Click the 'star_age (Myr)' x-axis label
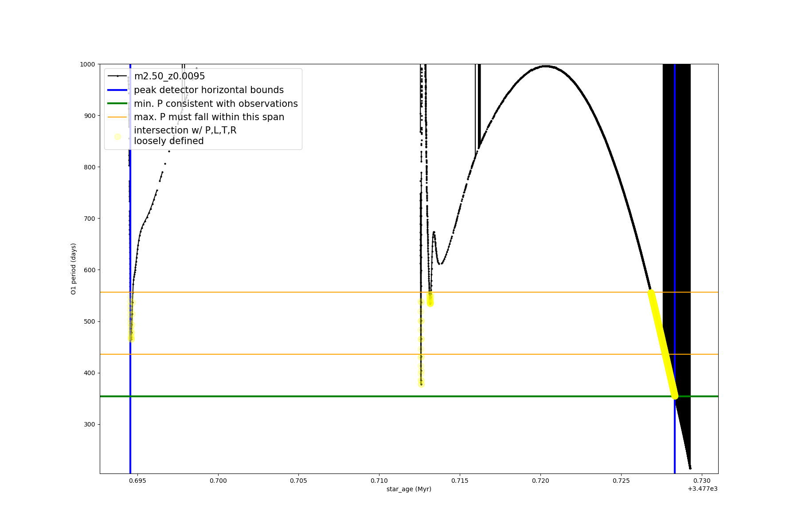Image resolution: width=798 pixels, height=532 pixels. [x=409, y=489]
